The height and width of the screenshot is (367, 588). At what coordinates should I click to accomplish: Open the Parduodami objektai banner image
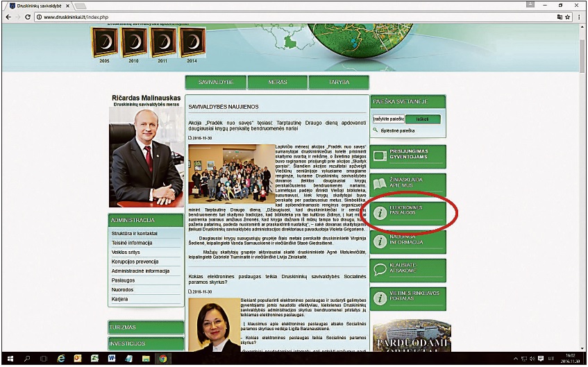pyautogui.click(x=412, y=335)
